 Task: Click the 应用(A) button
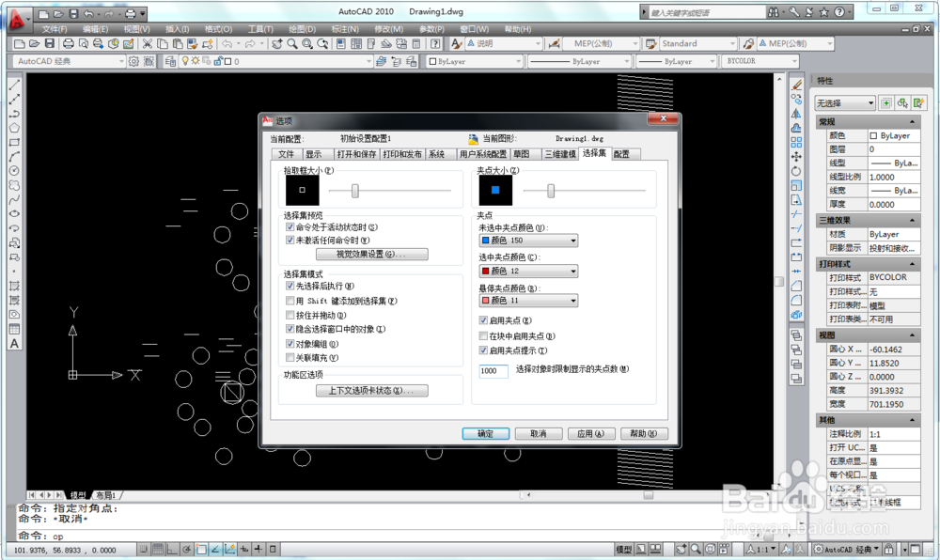click(591, 434)
